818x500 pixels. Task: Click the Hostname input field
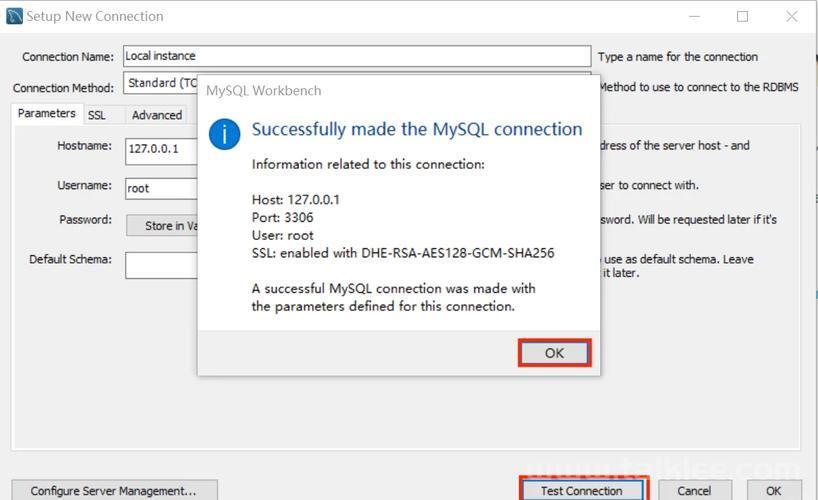coord(162,151)
